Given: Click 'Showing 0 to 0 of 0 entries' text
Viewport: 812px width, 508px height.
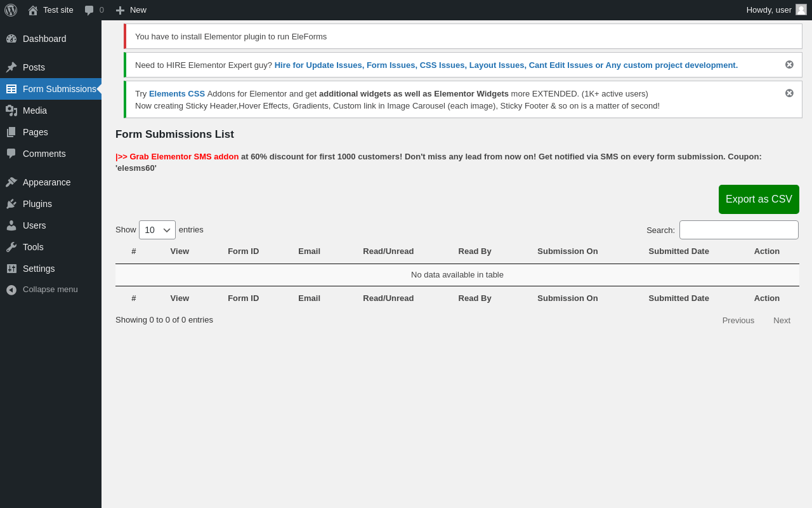Looking at the screenshot, I should (164, 320).
